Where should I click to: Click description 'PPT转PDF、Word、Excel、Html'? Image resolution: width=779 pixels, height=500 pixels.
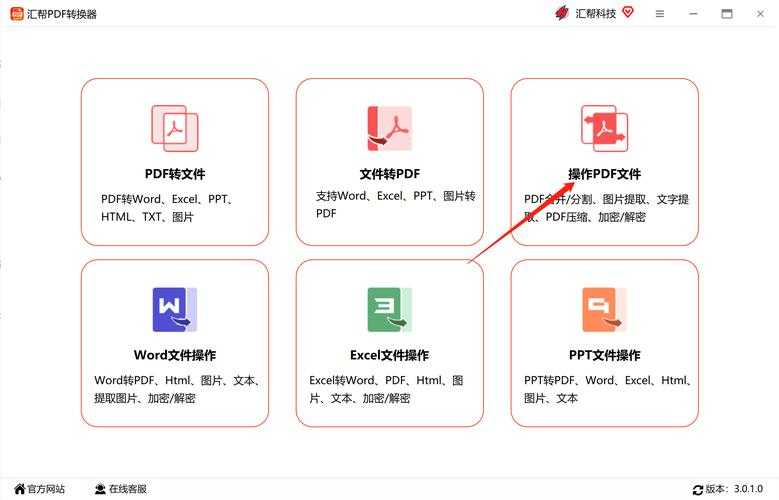coord(608,390)
